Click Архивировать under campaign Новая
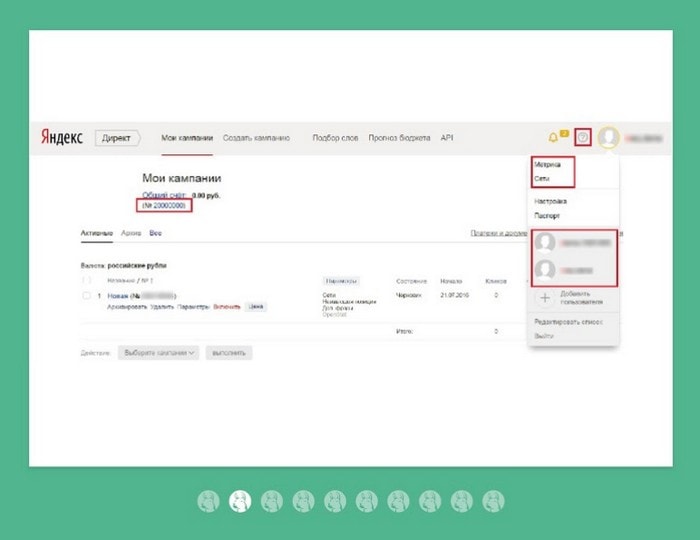This screenshot has width=700, height=540. click(127, 307)
